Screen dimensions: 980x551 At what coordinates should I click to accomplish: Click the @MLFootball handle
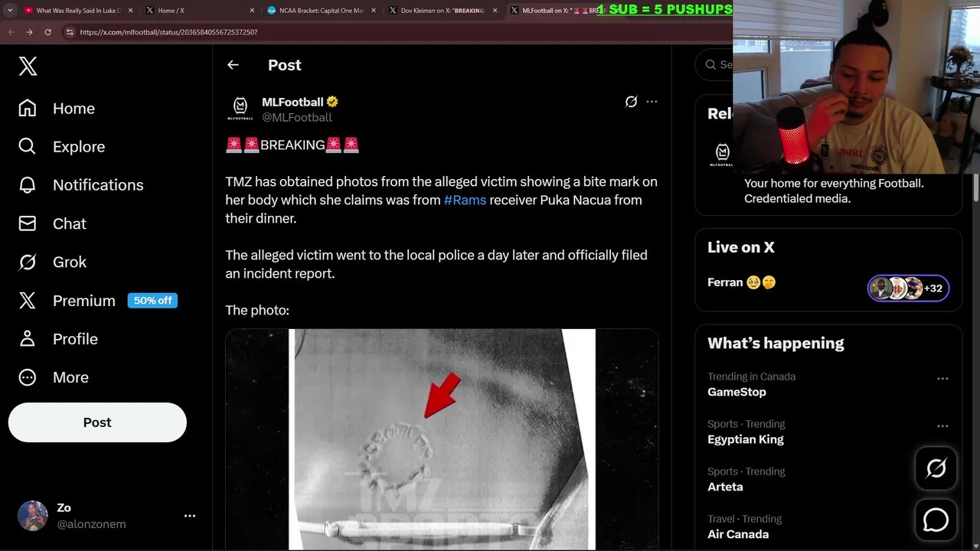[297, 117]
